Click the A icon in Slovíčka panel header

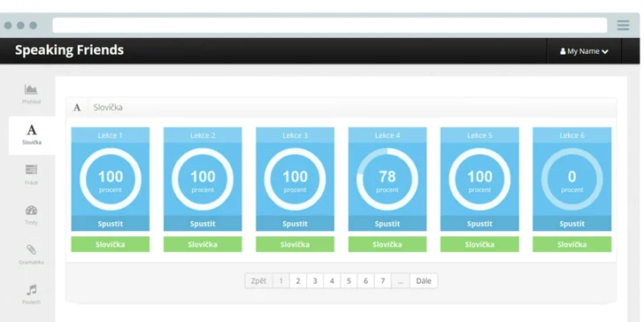(77, 108)
